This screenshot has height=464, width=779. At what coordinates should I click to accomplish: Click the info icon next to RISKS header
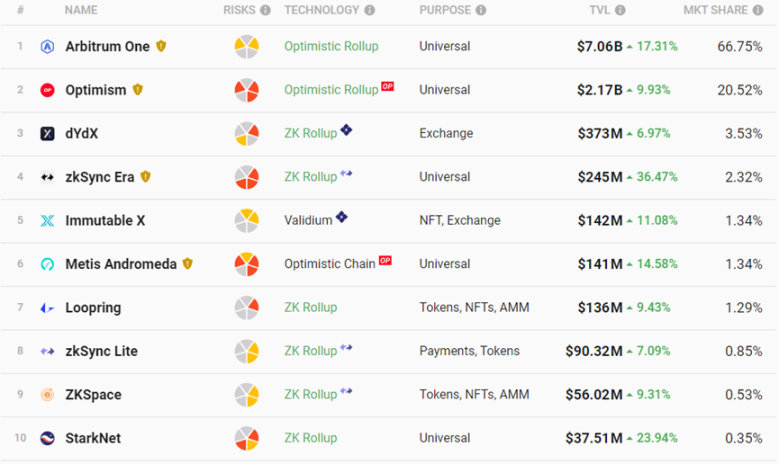[266, 10]
